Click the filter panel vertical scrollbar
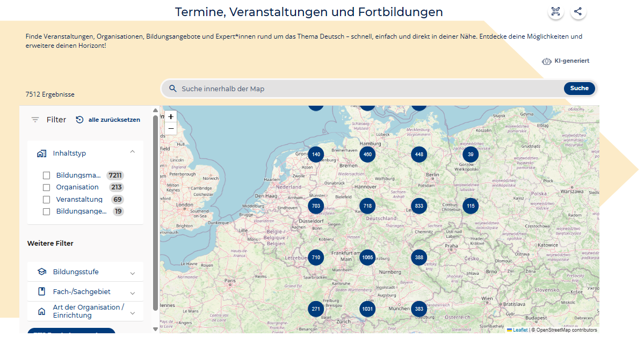 point(156,215)
